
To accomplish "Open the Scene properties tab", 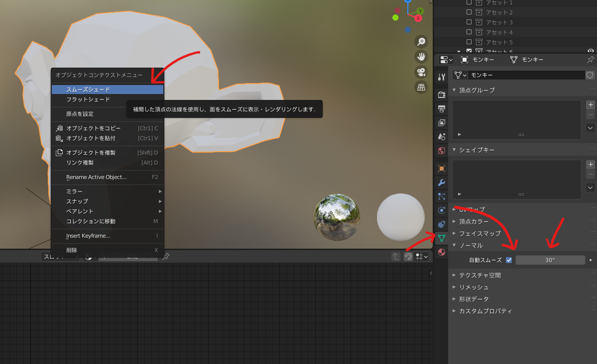I will coord(442,137).
